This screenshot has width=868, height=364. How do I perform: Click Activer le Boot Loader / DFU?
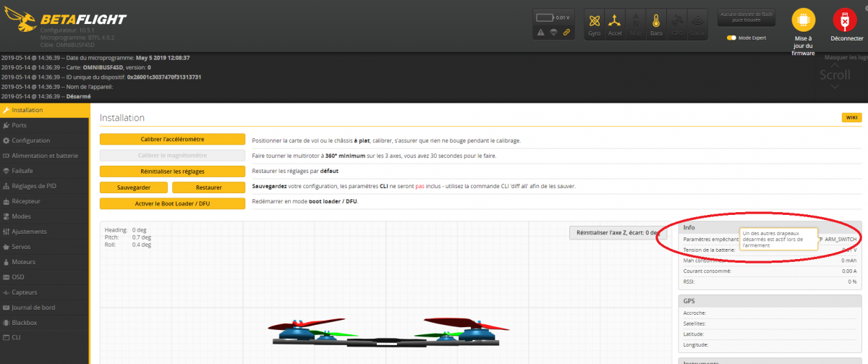point(172,203)
